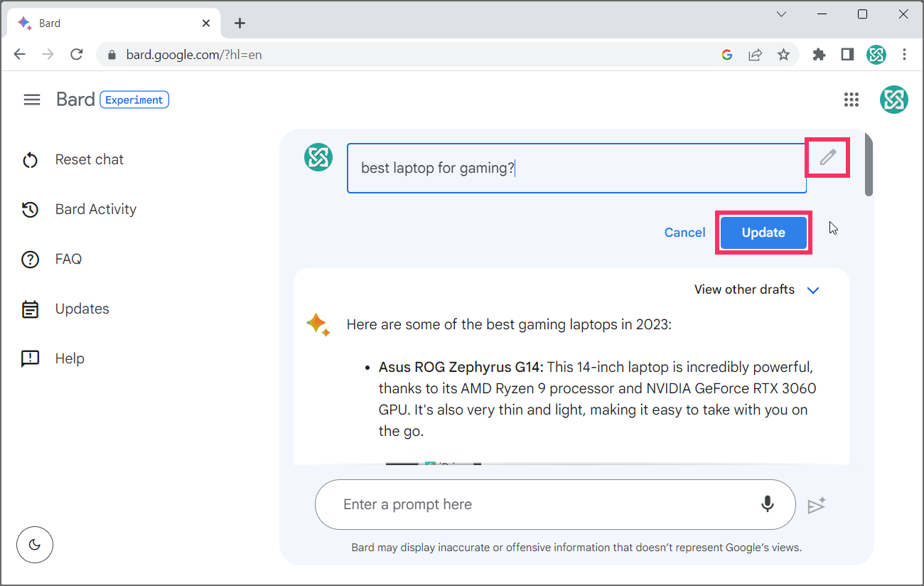Open Updates label in sidebar
Image resolution: width=924 pixels, height=586 pixels.
82,309
